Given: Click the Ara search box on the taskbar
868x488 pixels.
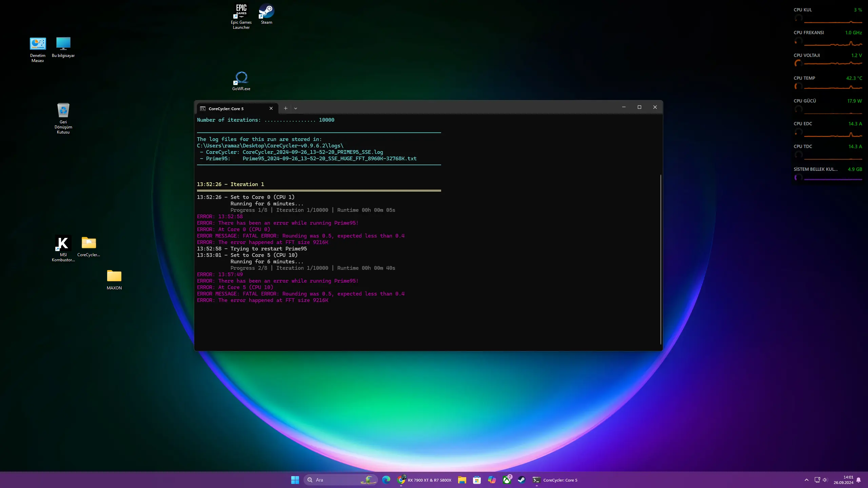Looking at the screenshot, I should pos(340,480).
